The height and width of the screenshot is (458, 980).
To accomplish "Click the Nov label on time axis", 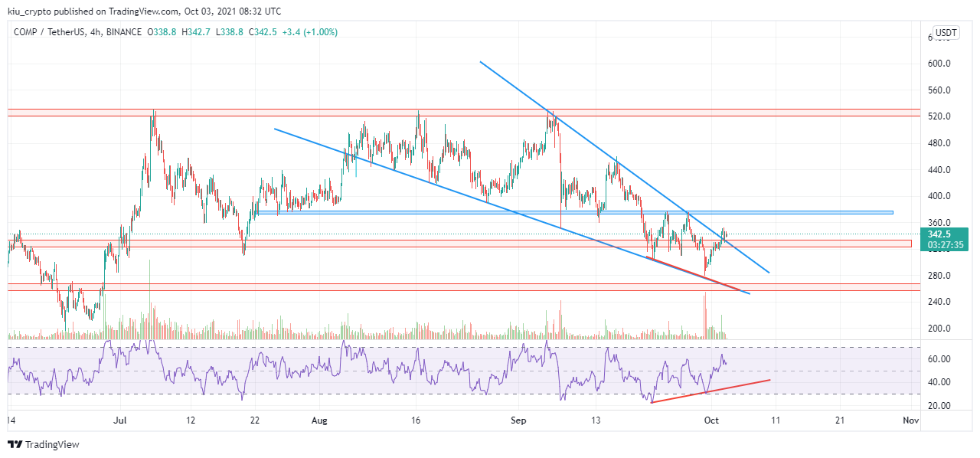I will coord(910,420).
